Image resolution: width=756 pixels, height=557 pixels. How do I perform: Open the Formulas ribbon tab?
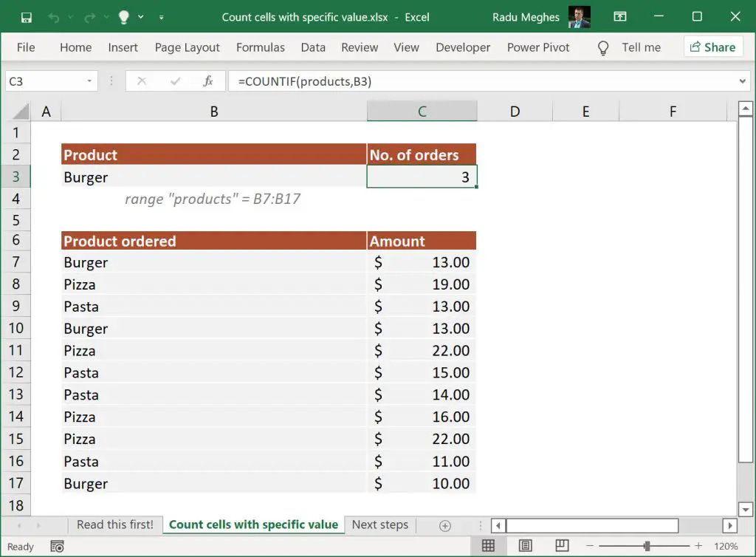pyautogui.click(x=261, y=47)
